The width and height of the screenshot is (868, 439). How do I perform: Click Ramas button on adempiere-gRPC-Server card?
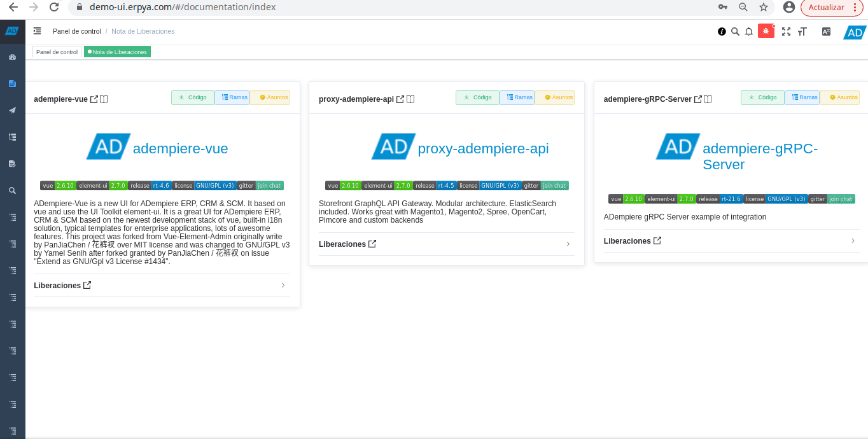[802, 97]
